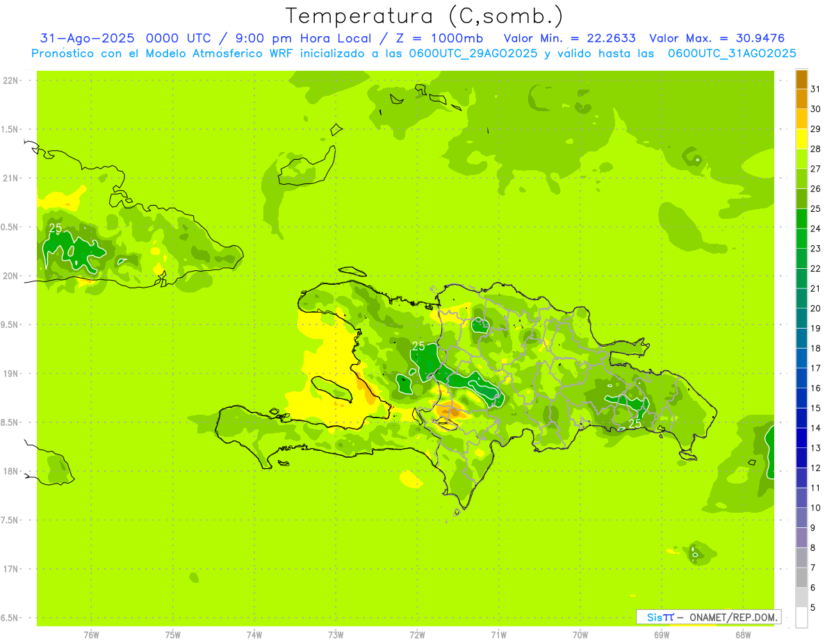Click the colorbar value '30'
834x644 pixels.
pos(816,109)
